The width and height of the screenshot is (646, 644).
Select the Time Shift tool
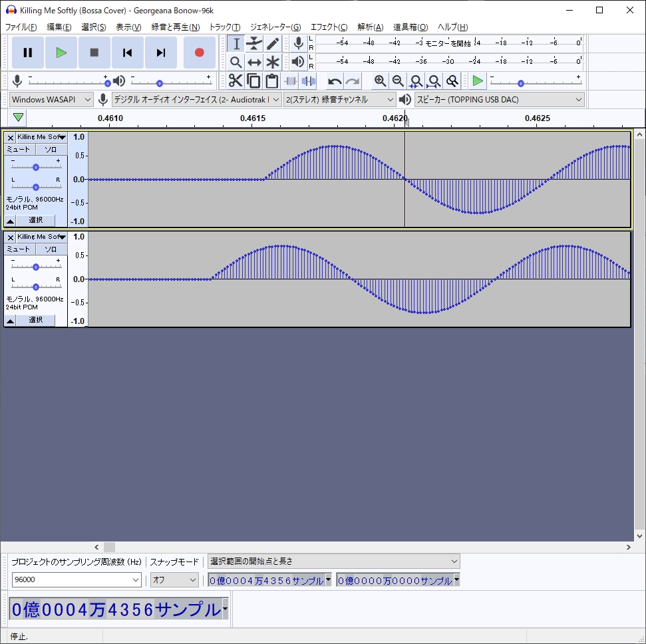254,63
